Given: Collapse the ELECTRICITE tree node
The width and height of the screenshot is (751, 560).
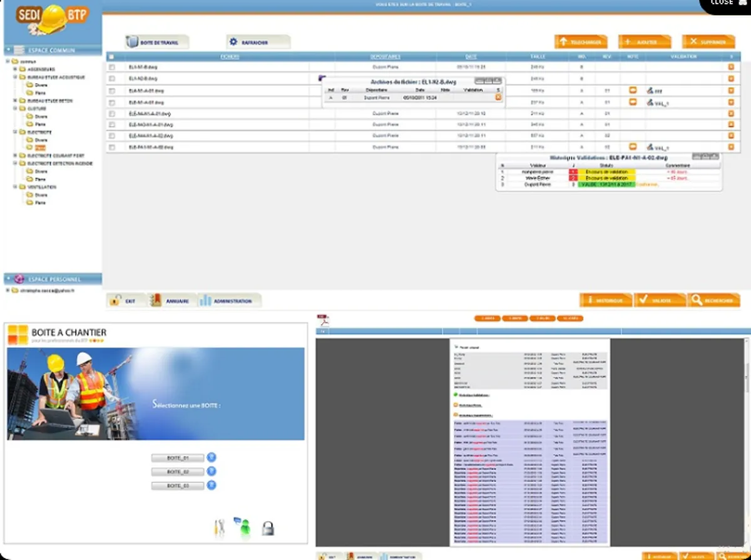Looking at the screenshot, I should coord(15,133).
